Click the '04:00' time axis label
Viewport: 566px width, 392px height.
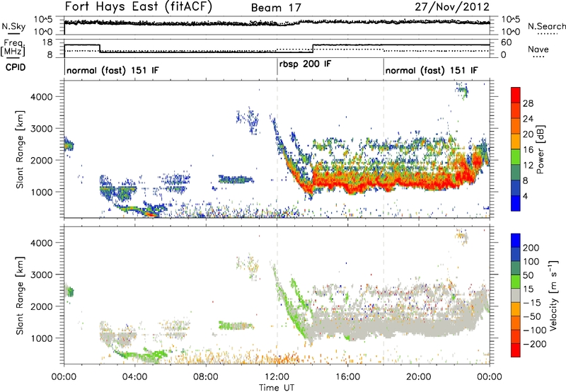[134, 377]
